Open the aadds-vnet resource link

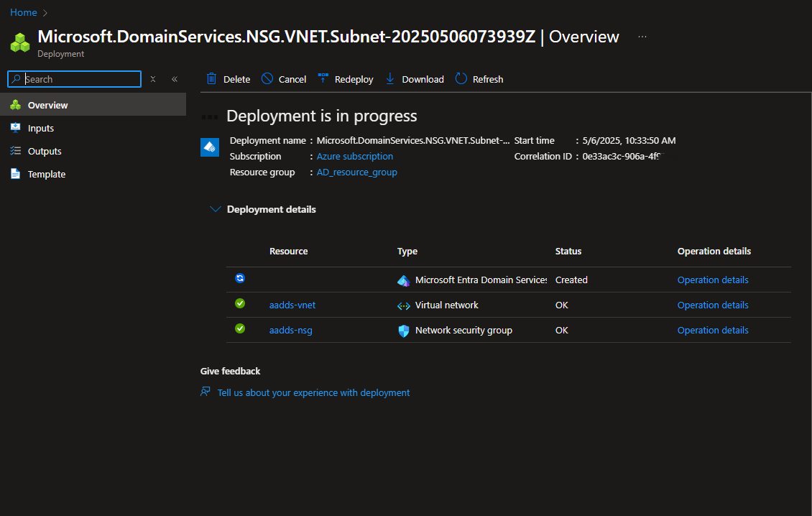pos(292,305)
